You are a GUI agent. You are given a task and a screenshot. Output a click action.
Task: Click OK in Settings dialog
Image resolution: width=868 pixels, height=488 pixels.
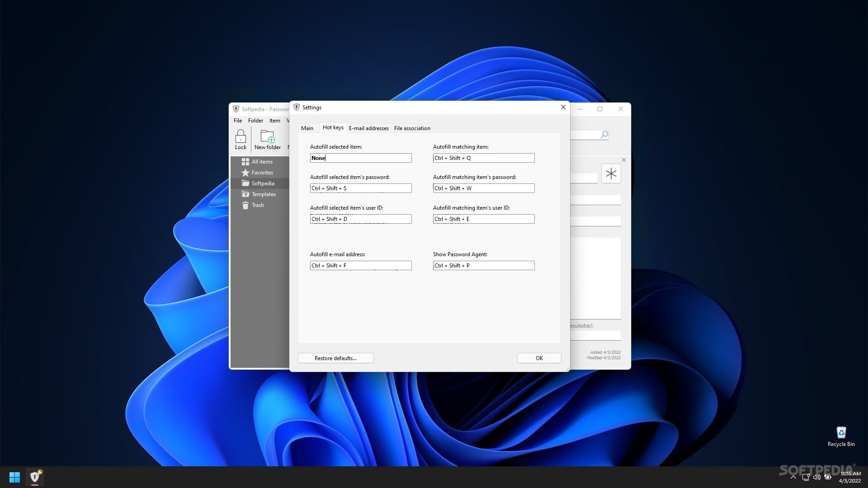pyautogui.click(x=539, y=358)
